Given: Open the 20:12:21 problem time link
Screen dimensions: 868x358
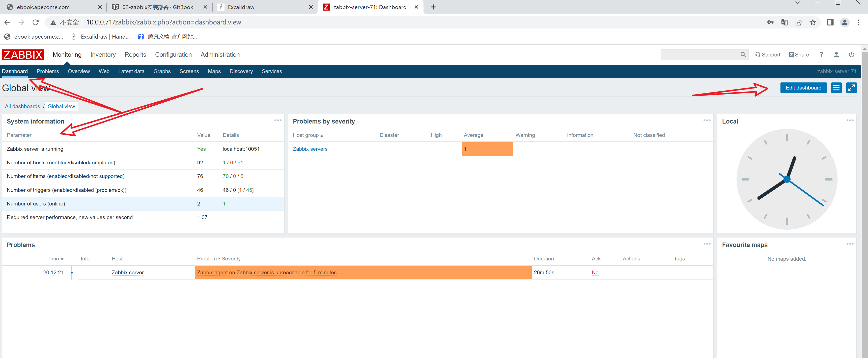Looking at the screenshot, I should [53, 273].
